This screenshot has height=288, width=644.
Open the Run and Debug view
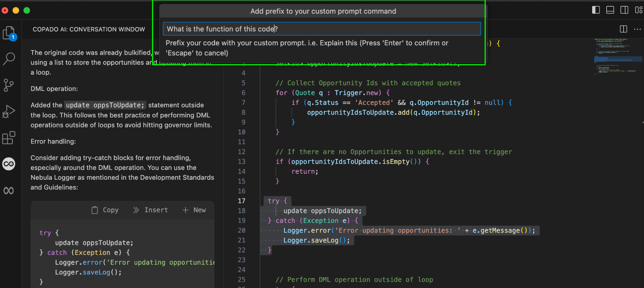pos(9,111)
